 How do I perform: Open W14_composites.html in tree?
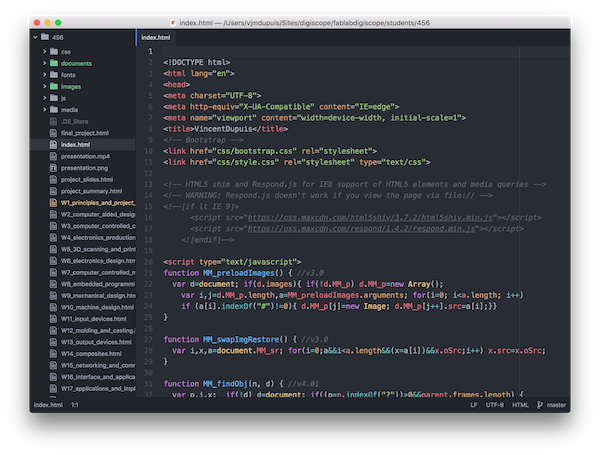coord(91,354)
